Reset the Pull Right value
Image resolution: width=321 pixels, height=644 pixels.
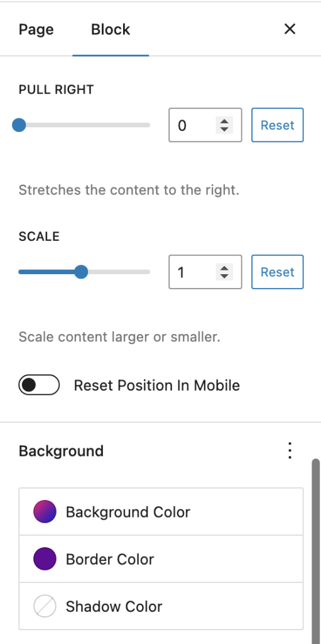coord(278,125)
